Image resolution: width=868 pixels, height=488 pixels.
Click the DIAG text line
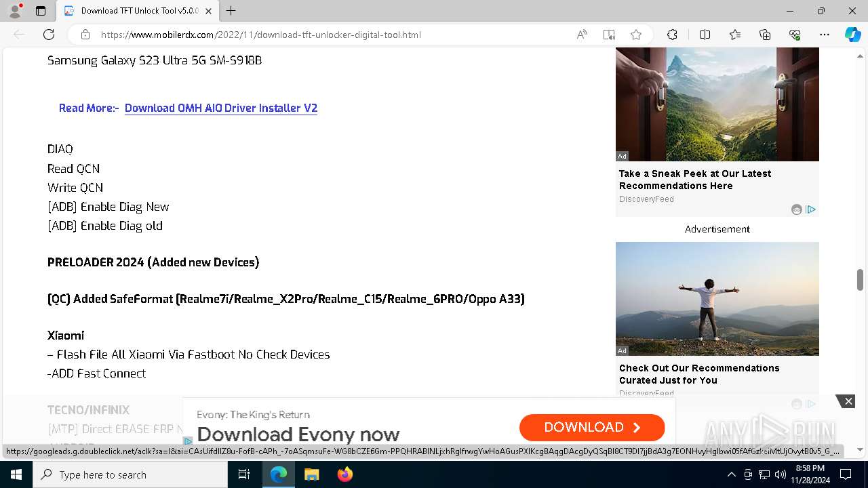[60, 149]
